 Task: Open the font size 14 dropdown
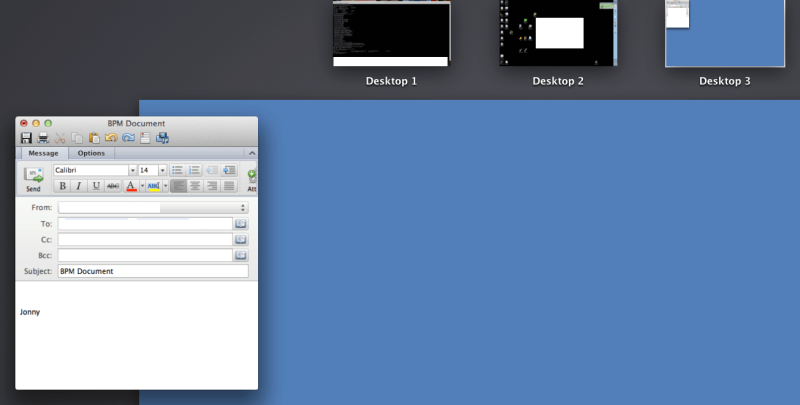click(x=163, y=170)
